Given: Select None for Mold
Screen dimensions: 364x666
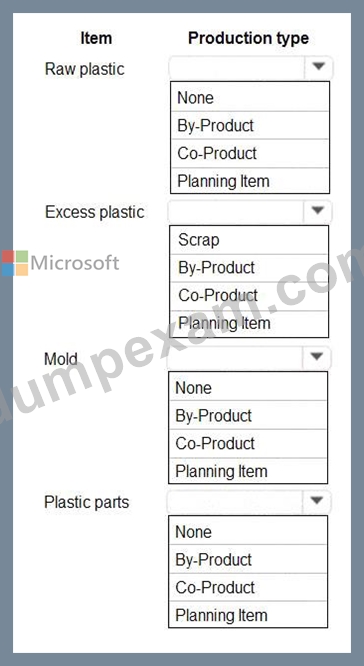Looking at the screenshot, I should coord(248,388).
